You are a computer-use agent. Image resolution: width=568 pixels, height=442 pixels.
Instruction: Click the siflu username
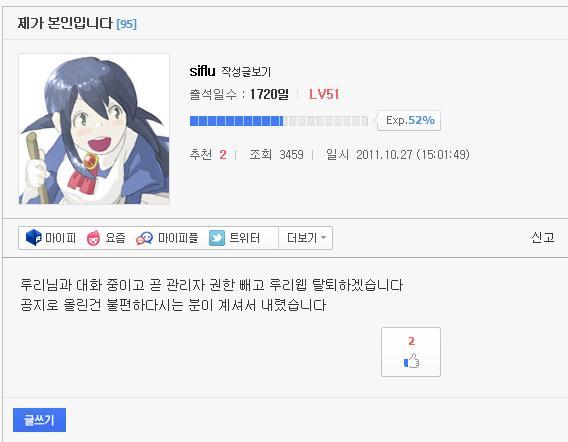202,71
